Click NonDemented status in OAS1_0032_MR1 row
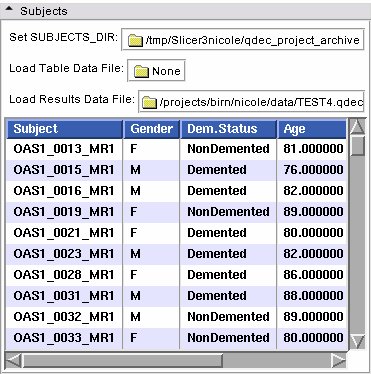Screen dimensions: 371x374 [228, 317]
